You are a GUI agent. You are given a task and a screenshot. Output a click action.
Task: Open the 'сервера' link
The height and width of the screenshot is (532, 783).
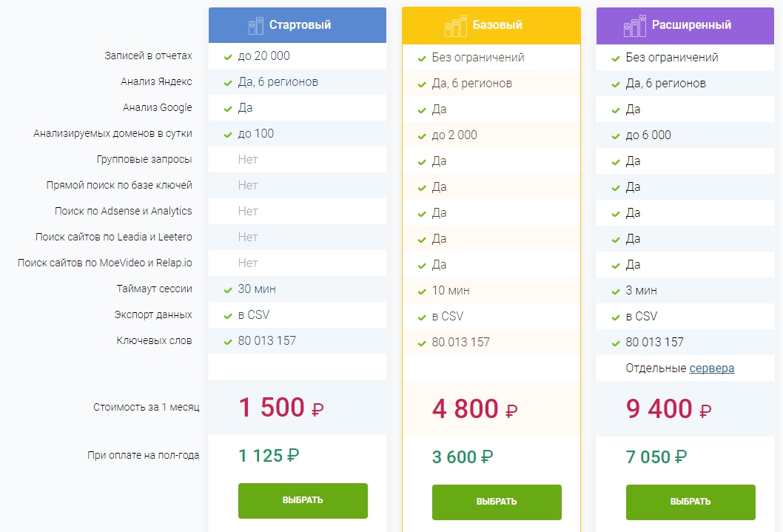pos(712,368)
